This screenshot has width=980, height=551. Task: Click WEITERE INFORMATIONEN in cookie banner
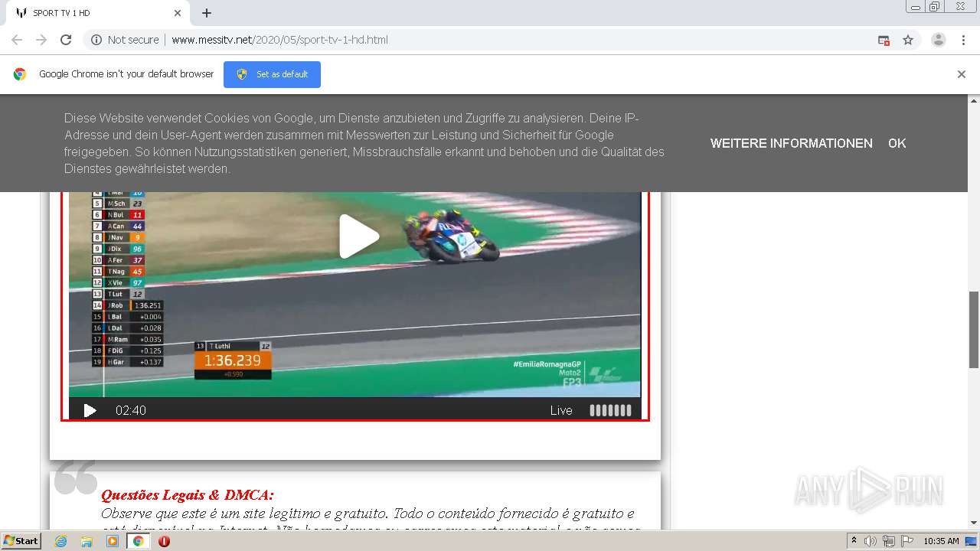791,143
